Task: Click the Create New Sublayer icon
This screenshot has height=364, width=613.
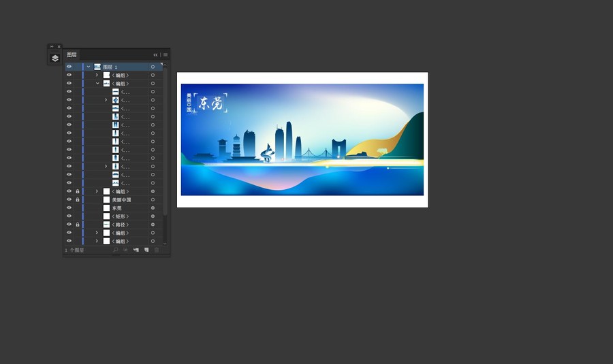Action: 136,250
